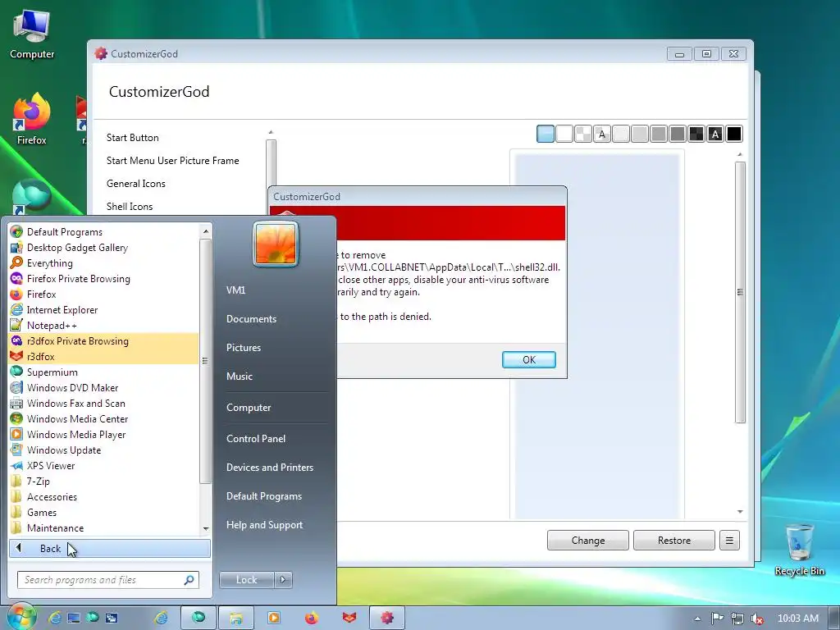Open Pictures from Start menu

[244, 348]
